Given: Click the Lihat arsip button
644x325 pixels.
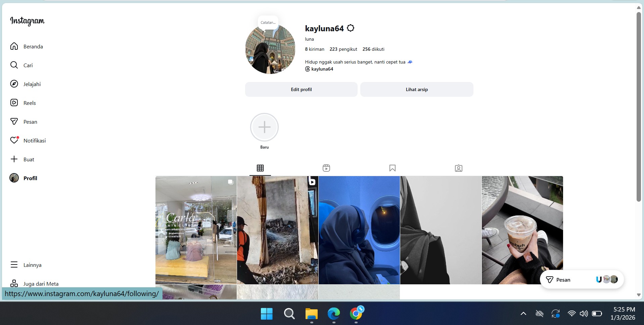Looking at the screenshot, I should [417, 89].
